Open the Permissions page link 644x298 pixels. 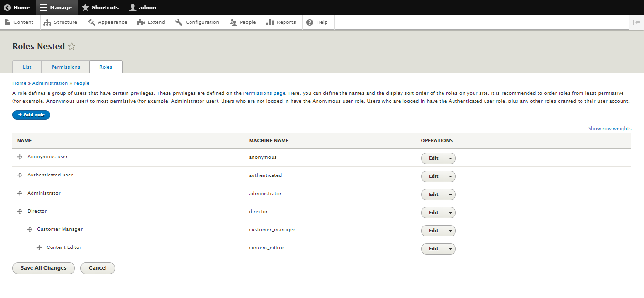coord(264,93)
